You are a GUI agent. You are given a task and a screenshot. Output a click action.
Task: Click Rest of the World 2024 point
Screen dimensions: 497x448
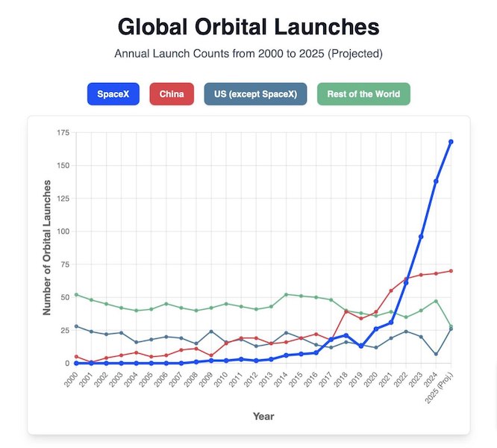tap(436, 301)
